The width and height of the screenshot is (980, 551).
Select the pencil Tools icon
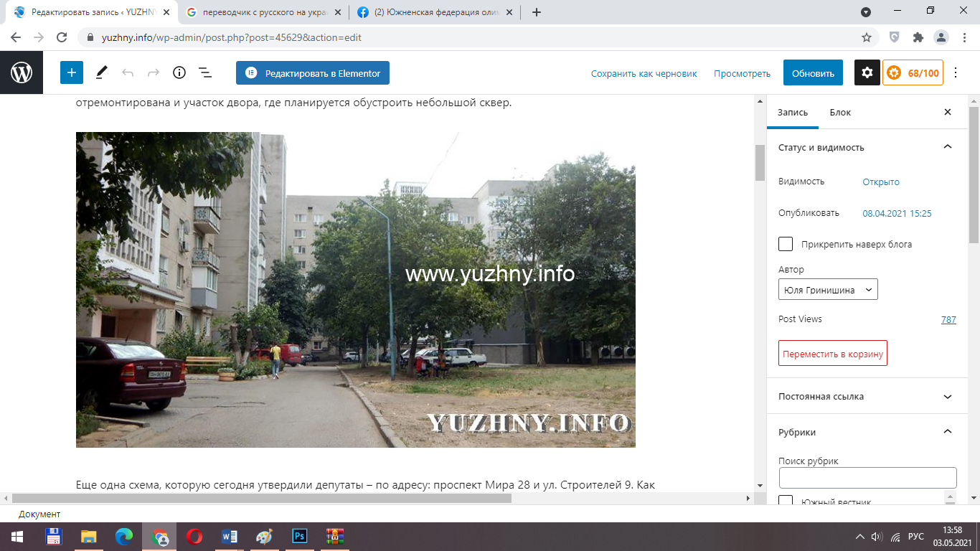[x=102, y=72]
